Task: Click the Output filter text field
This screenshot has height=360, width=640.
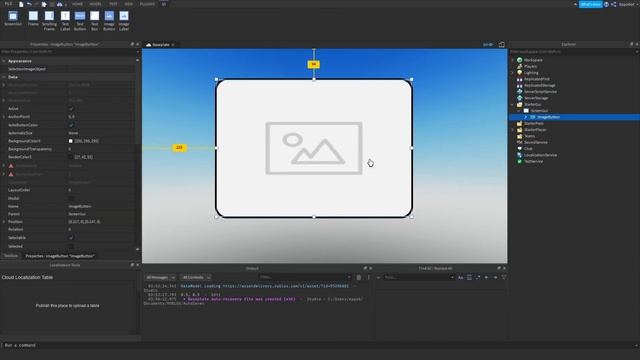Action: 305,277
